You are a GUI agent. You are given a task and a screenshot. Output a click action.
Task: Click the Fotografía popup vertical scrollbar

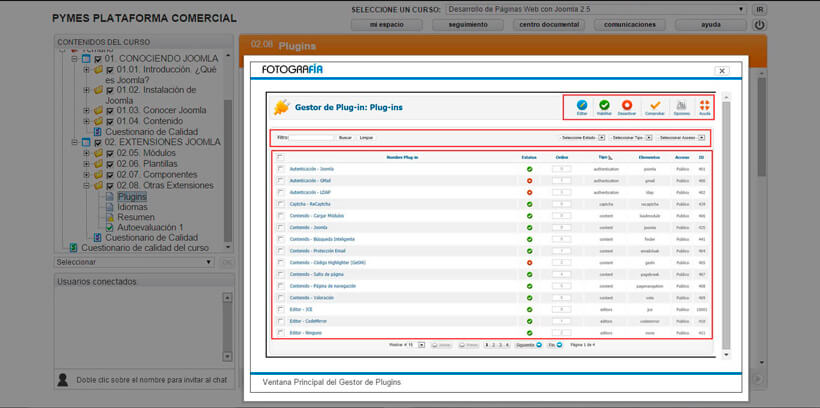(x=726, y=225)
